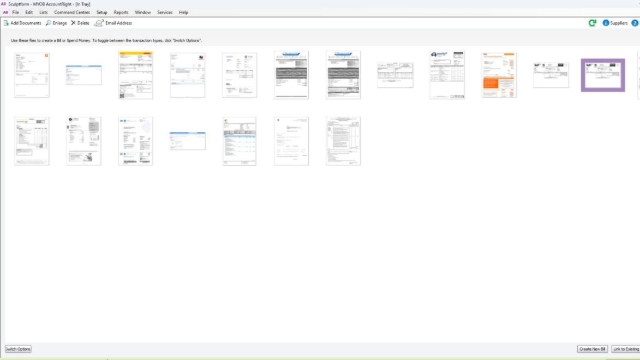Open the Services menu

[x=164, y=12]
